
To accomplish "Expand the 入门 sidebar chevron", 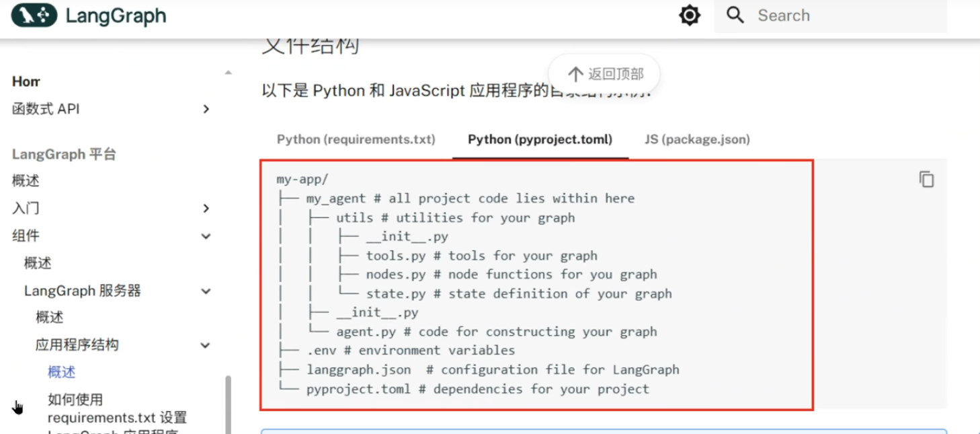I will (x=206, y=209).
